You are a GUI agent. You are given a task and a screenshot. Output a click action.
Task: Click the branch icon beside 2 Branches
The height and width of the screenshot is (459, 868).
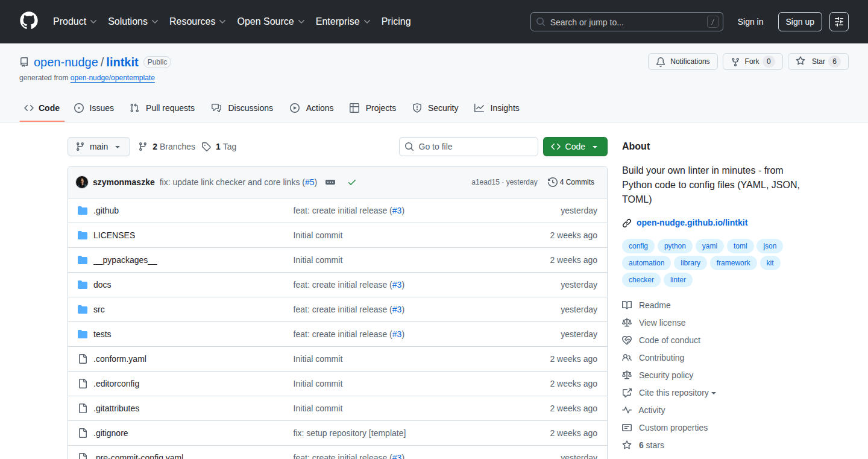tap(143, 147)
